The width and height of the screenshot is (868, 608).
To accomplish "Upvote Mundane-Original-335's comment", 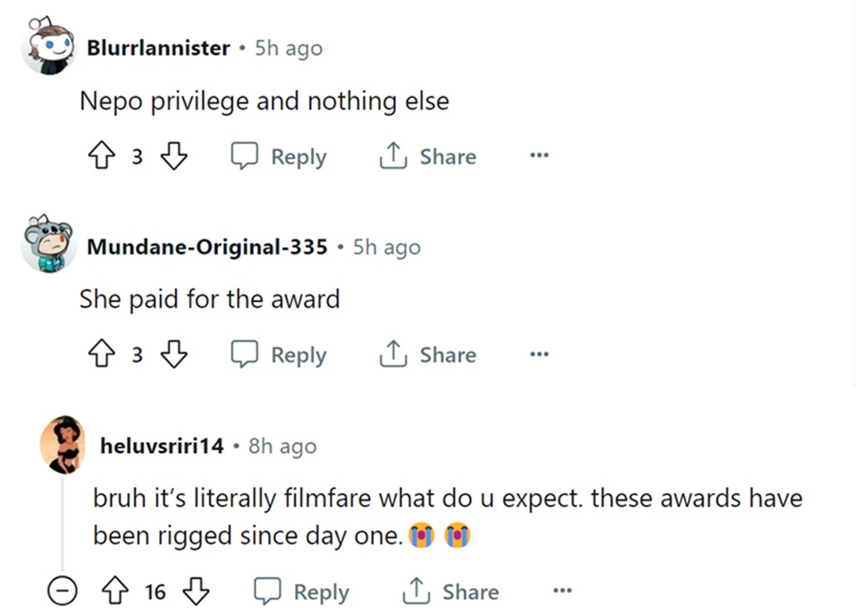I will (x=100, y=355).
